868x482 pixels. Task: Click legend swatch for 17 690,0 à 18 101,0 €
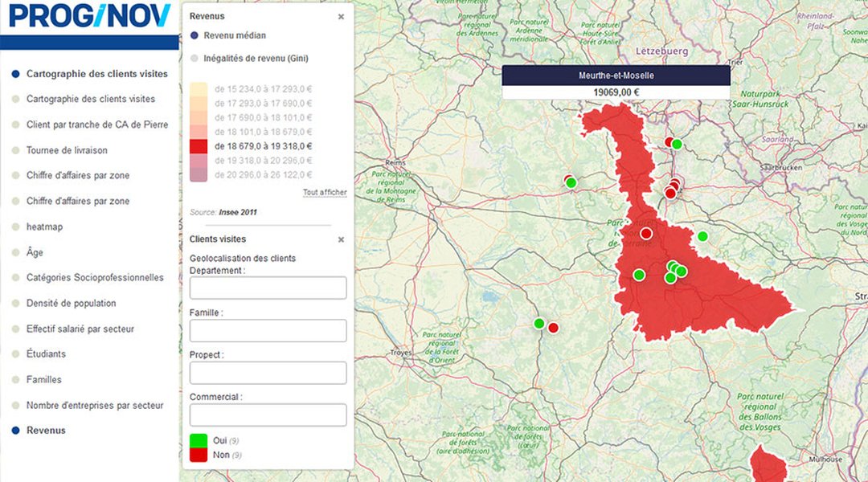[199, 118]
